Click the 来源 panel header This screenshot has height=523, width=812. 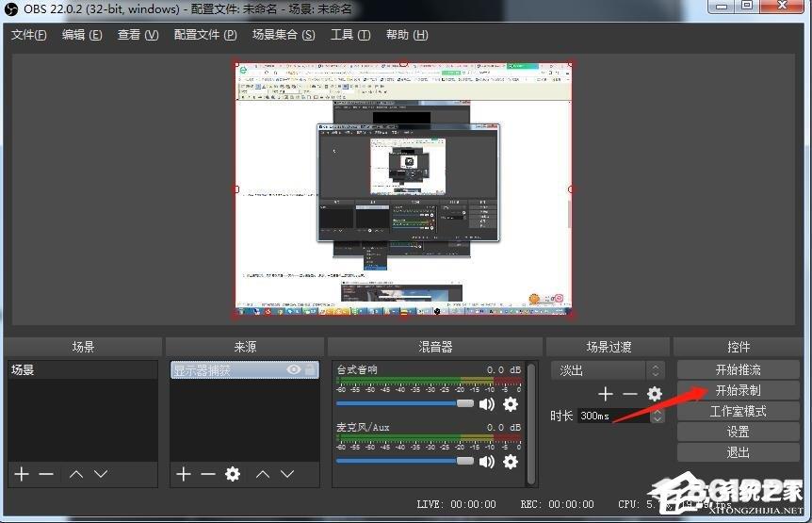click(x=245, y=347)
